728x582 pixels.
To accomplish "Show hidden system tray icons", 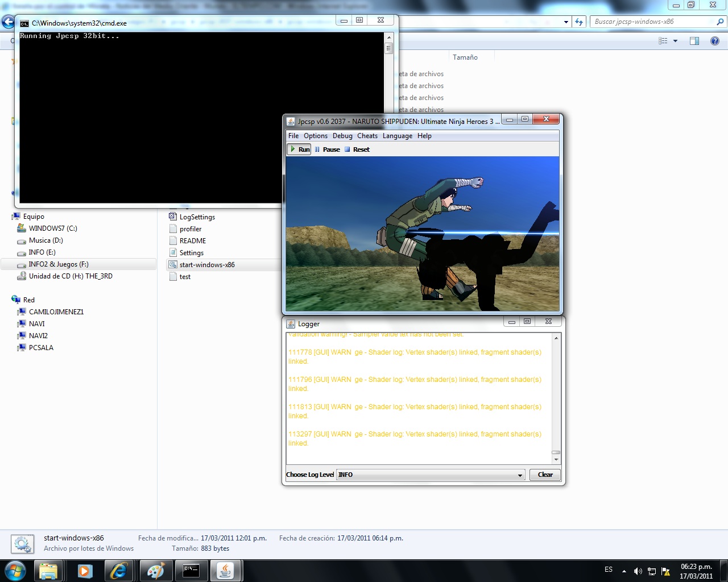I will [x=624, y=571].
